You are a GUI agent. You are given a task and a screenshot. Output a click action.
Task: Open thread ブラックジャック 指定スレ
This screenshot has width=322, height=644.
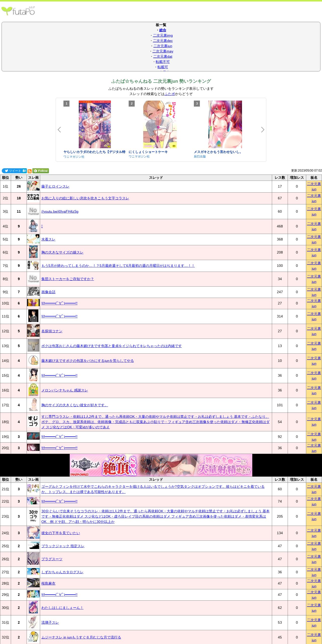(x=63, y=546)
